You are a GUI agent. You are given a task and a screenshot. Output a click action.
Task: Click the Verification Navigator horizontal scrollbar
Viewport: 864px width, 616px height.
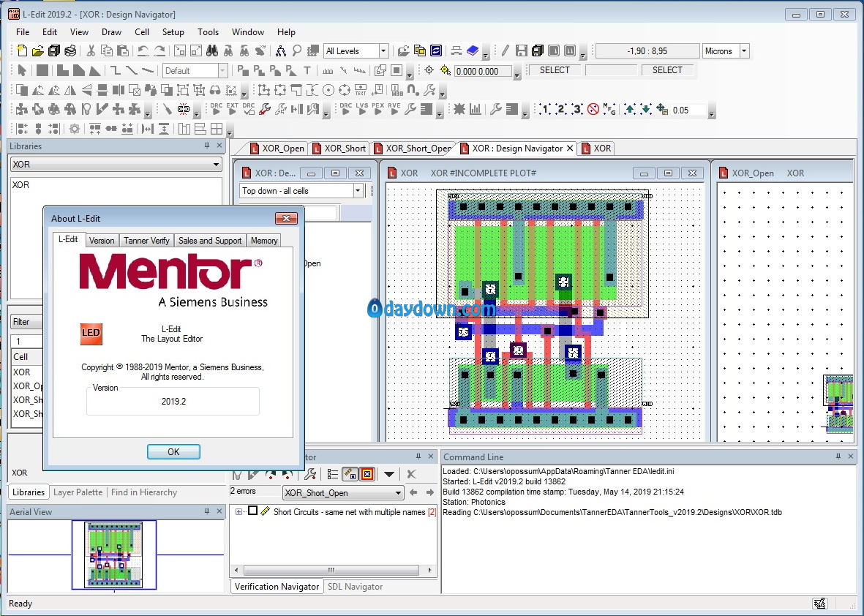[333, 570]
